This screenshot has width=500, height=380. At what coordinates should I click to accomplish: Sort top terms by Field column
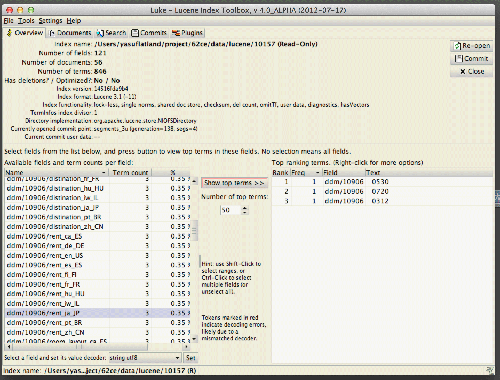pos(343,173)
